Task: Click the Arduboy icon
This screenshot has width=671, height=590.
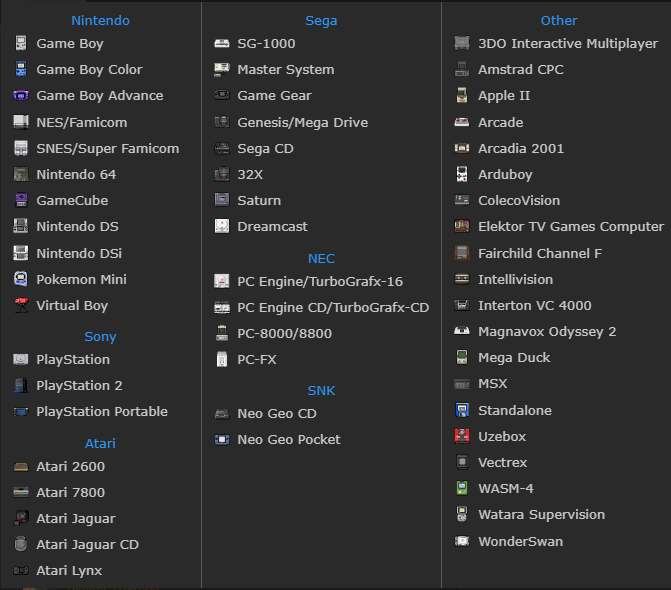Action: [462, 174]
